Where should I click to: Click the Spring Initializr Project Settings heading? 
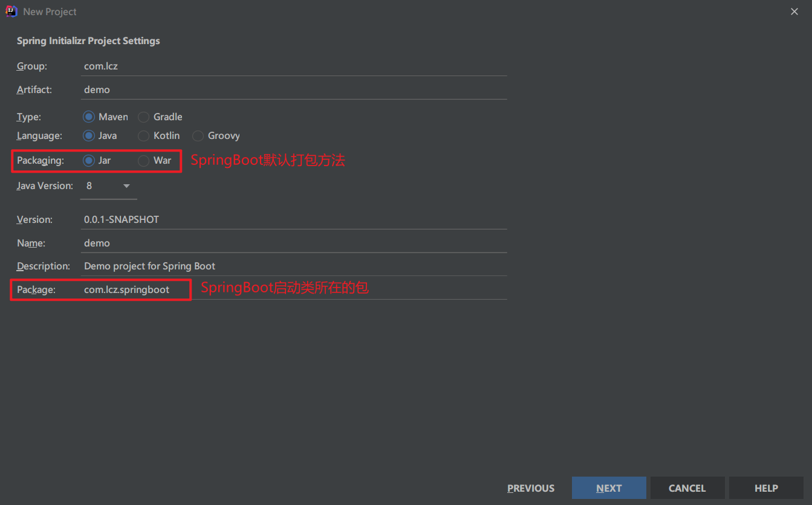coord(88,41)
